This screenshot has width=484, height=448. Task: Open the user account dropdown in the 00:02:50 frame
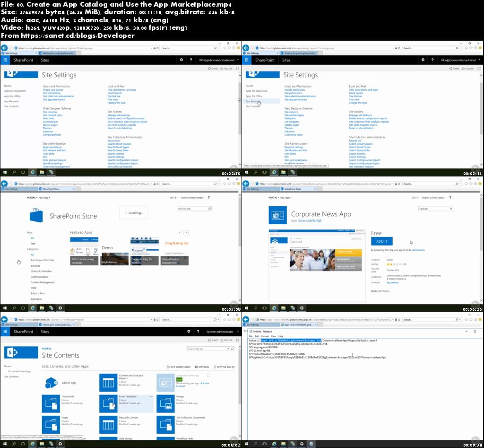coord(219,60)
